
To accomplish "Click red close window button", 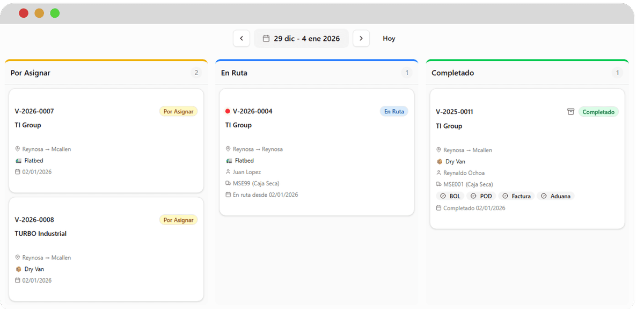I will 24,13.
